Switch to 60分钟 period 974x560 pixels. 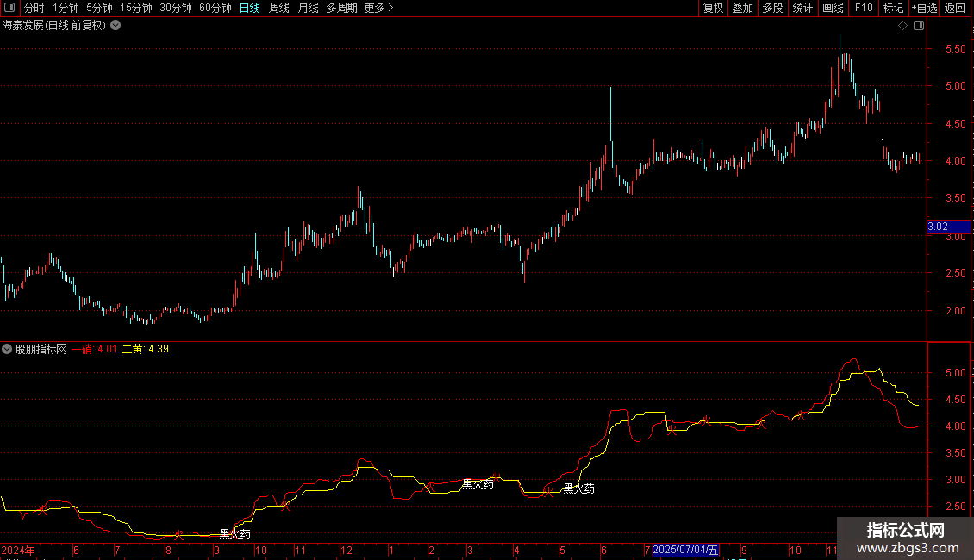pos(215,8)
